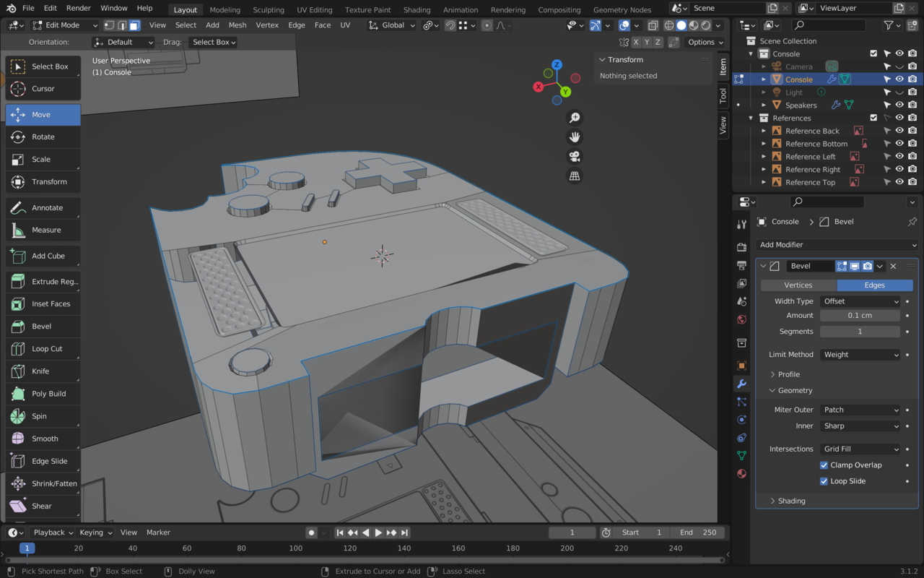
Task: Switch to the Sculpting workspace tab
Action: tap(269, 9)
